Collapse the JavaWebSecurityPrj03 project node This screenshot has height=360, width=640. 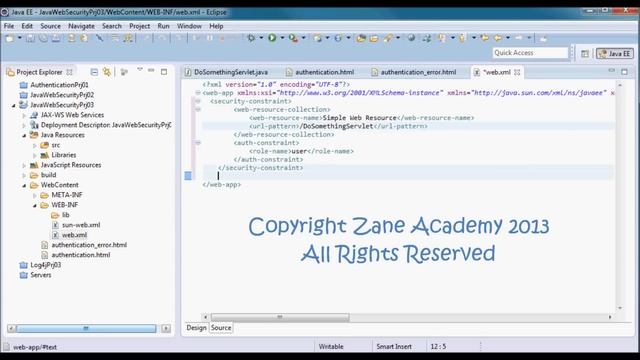(x=13, y=105)
